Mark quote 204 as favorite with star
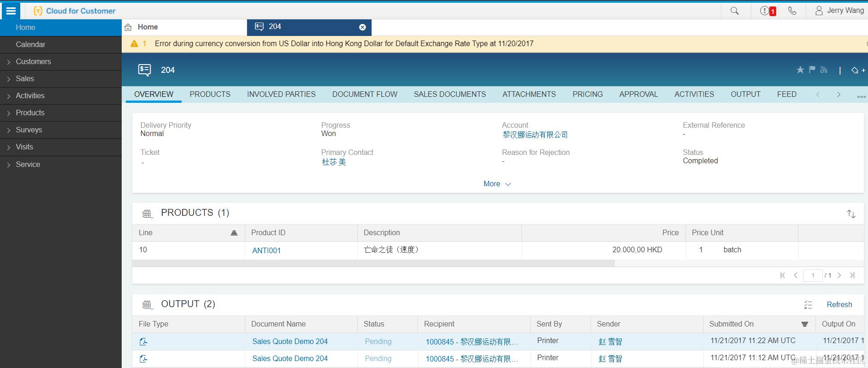 point(800,70)
